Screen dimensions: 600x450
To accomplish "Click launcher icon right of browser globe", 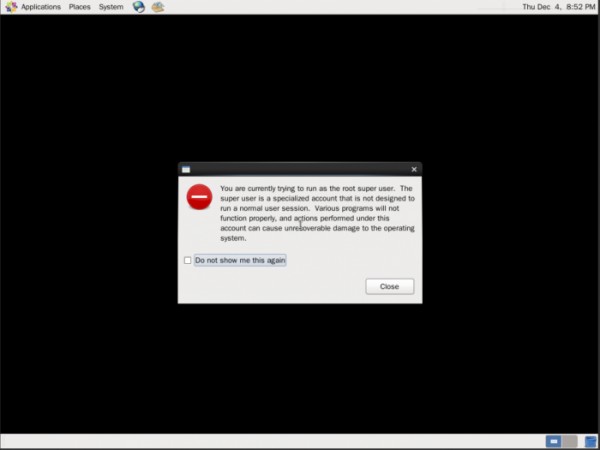I will (x=157, y=7).
